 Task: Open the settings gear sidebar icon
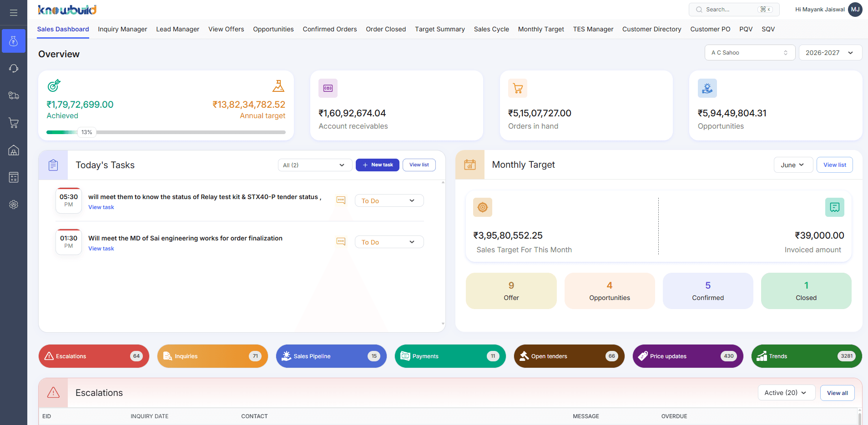click(x=14, y=205)
